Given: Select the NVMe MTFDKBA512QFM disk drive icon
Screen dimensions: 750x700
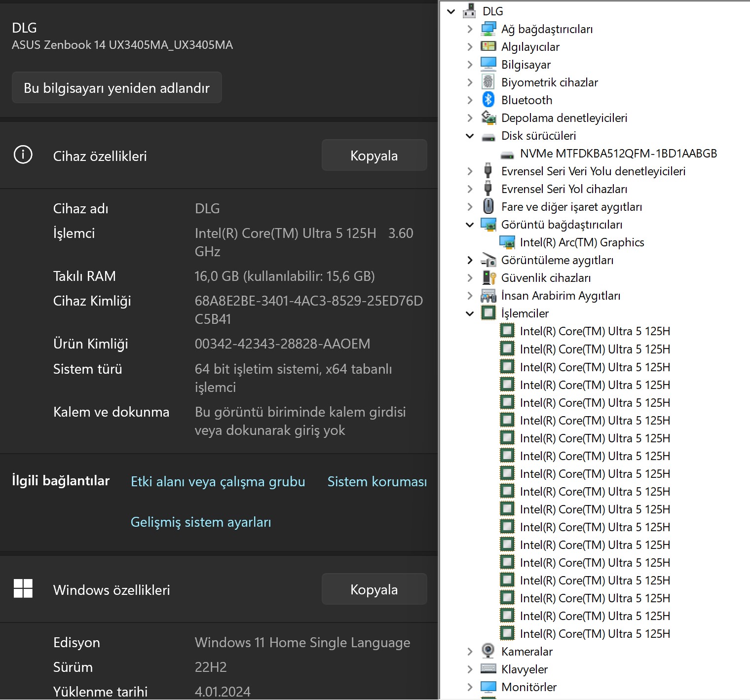Looking at the screenshot, I should pyautogui.click(x=507, y=155).
